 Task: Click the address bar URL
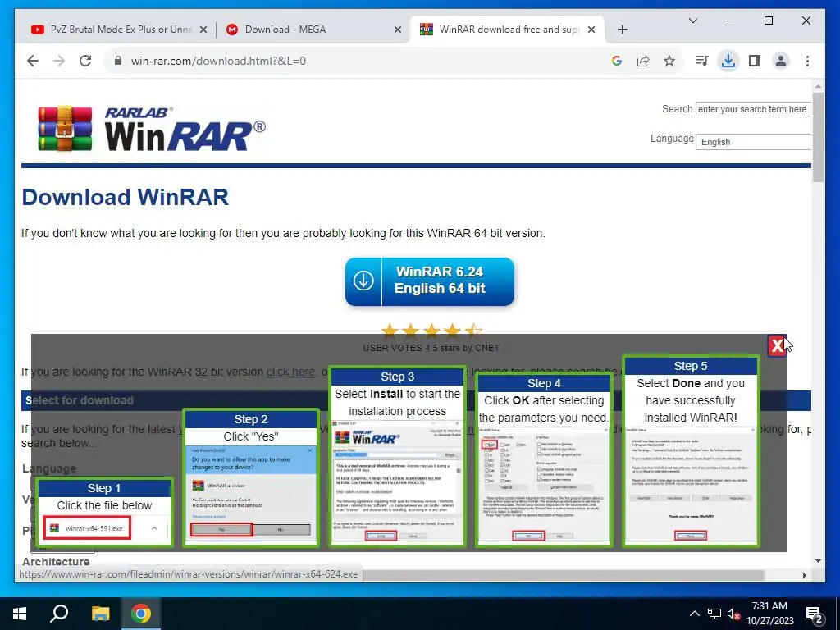(218, 61)
